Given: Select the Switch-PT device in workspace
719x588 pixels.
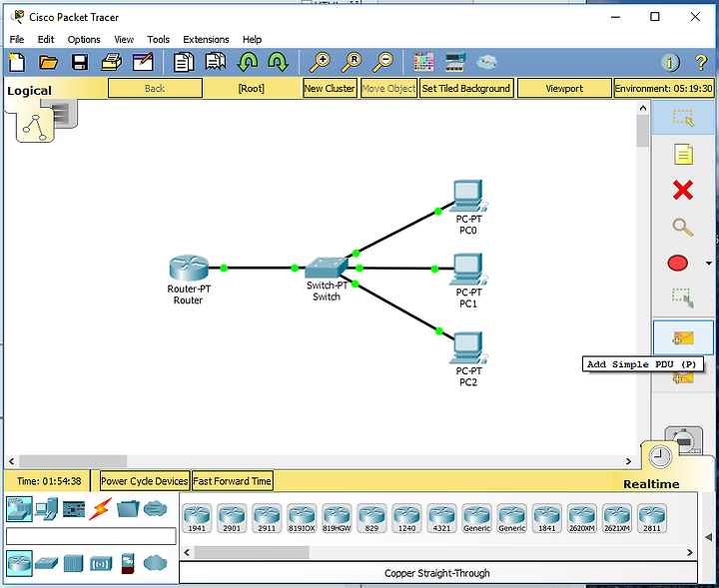Looking at the screenshot, I should [327, 269].
